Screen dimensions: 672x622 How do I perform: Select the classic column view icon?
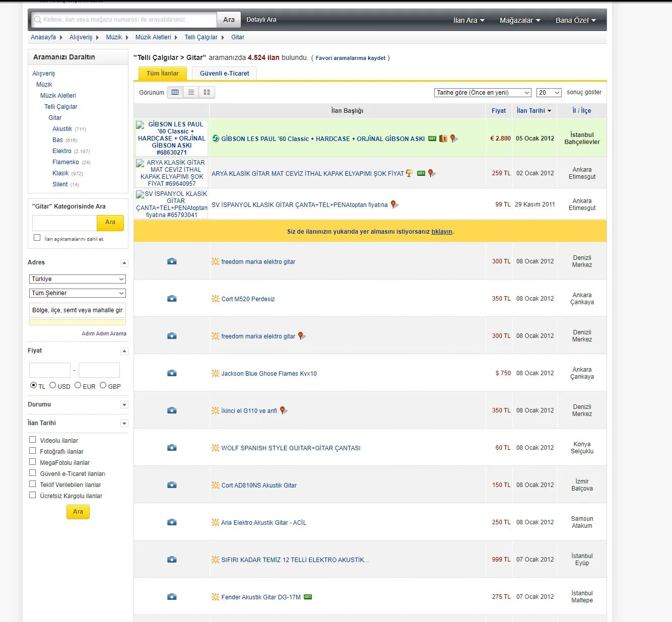tap(175, 92)
